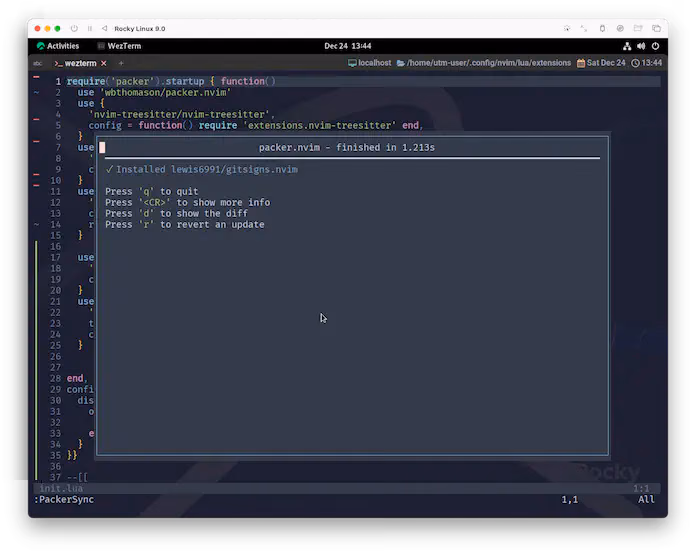Click the require('packer').startup code line
Viewport: 696px width, 555px height.
point(171,81)
